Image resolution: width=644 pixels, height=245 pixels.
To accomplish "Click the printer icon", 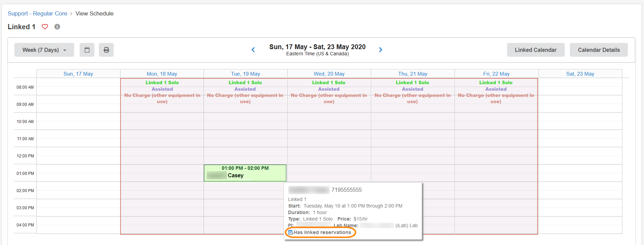I will point(106,50).
